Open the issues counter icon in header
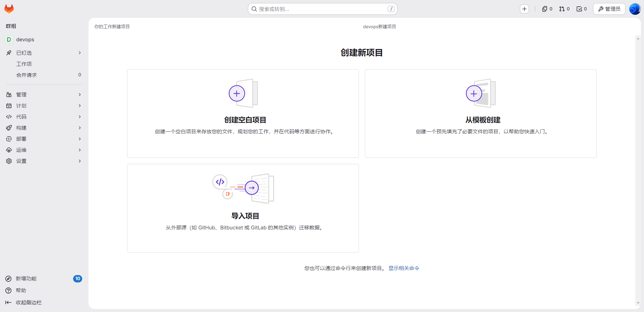644x312 pixels. 547,9
